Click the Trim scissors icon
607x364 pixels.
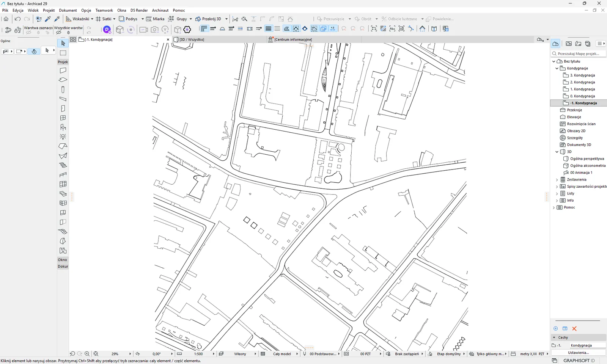pyautogui.click(x=235, y=19)
